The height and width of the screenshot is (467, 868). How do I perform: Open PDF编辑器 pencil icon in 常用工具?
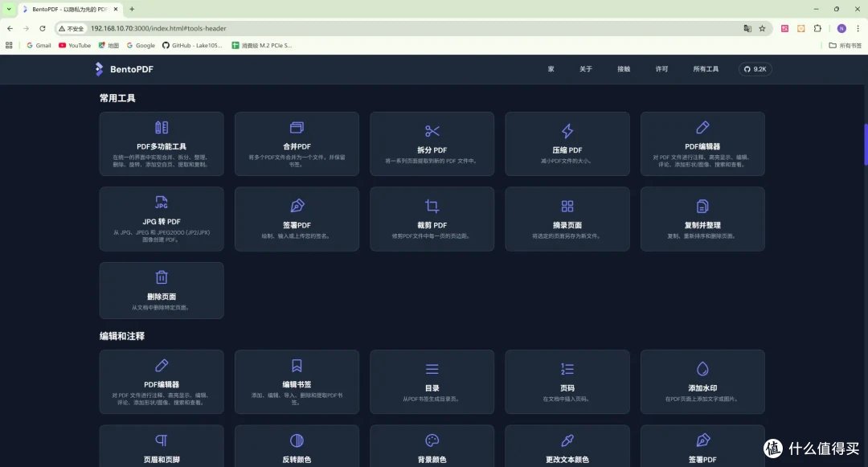(702, 128)
